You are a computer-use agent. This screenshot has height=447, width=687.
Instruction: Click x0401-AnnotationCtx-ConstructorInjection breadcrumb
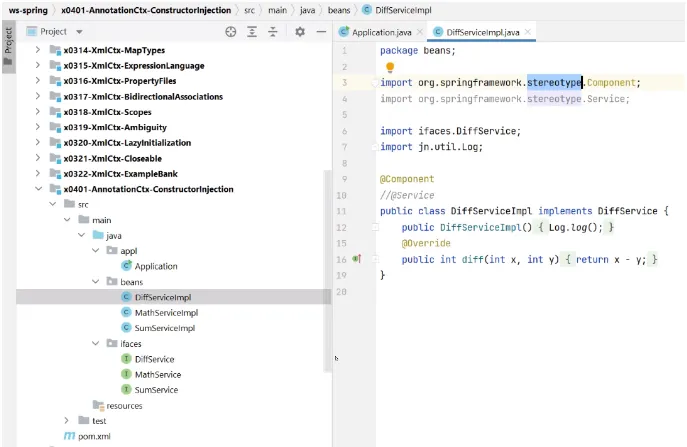(x=146, y=10)
